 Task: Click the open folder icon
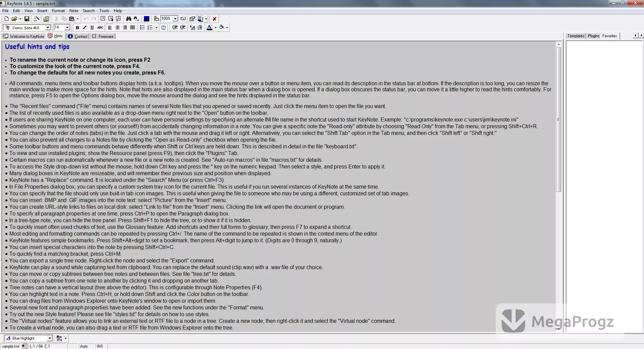[14, 19]
